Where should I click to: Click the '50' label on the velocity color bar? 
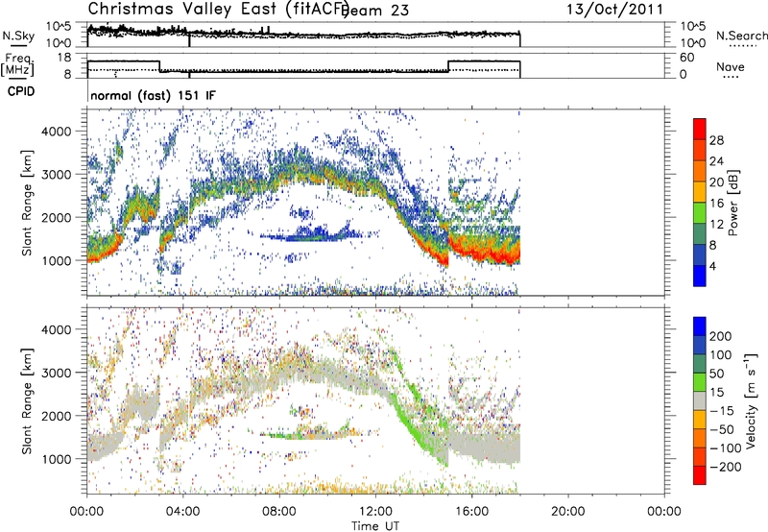pyautogui.click(x=716, y=374)
